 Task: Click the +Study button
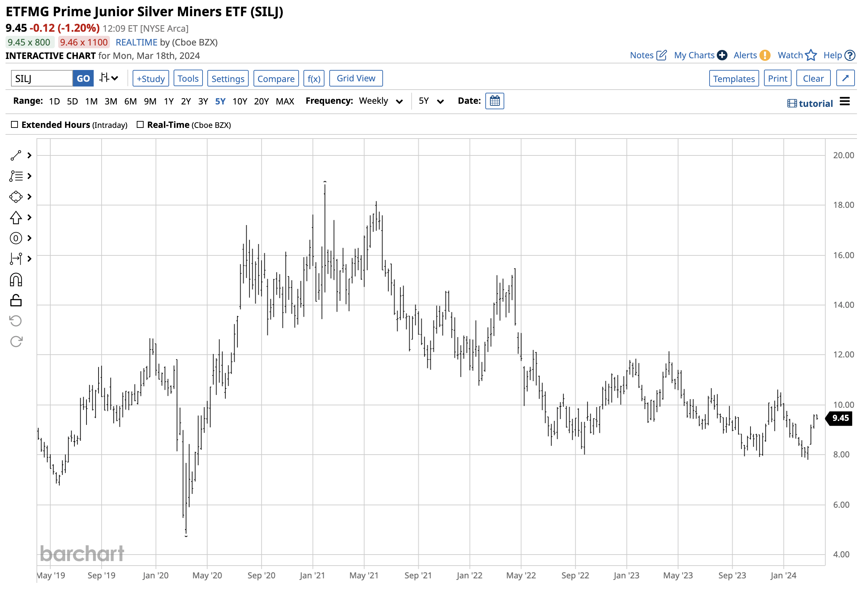[x=151, y=79]
